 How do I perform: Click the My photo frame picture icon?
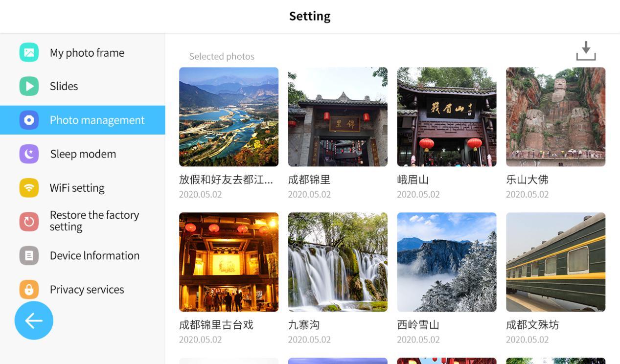29,52
